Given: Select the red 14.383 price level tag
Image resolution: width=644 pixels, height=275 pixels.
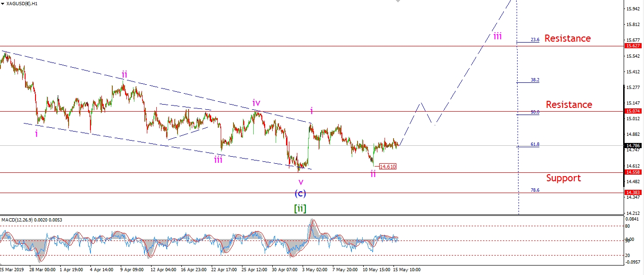Looking at the screenshot, I should click(x=633, y=193).
